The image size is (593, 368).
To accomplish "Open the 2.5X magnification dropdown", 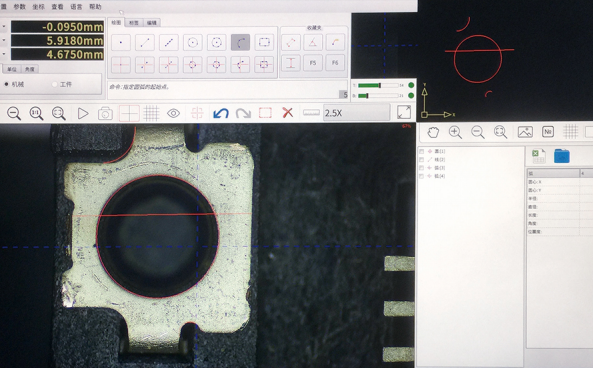I will pyautogui.click(x=356, y=113).
